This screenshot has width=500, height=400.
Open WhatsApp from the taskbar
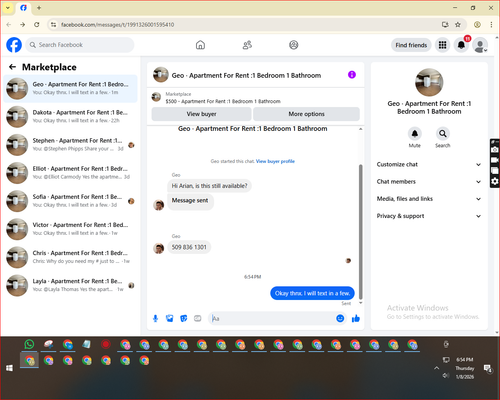coord(29,344)
